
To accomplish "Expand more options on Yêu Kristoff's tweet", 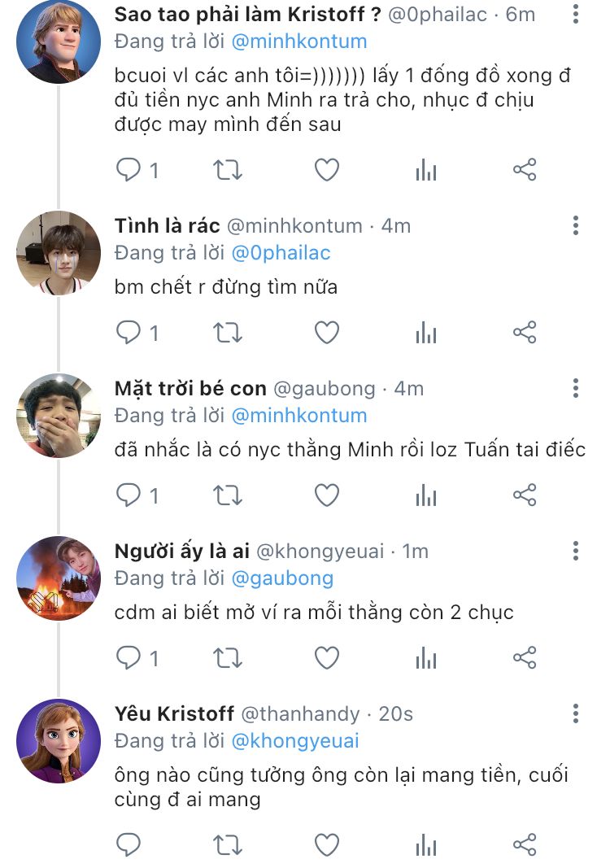I will pyautogui.click(x=576, y=714).
